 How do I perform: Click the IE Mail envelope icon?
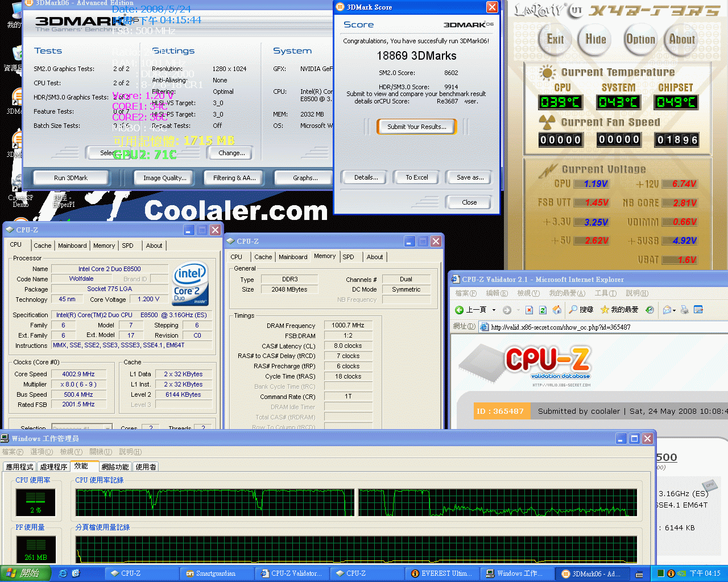click(667, 310)
